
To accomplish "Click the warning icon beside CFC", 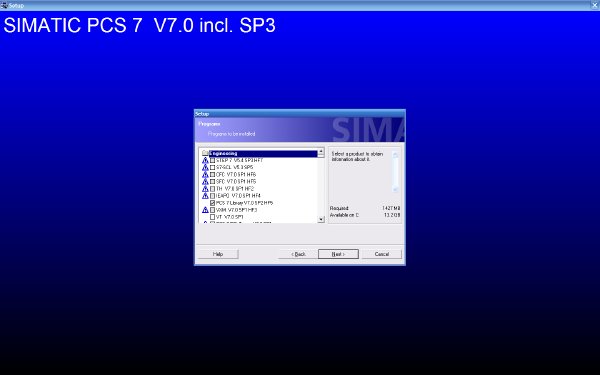I will point(205,174).
